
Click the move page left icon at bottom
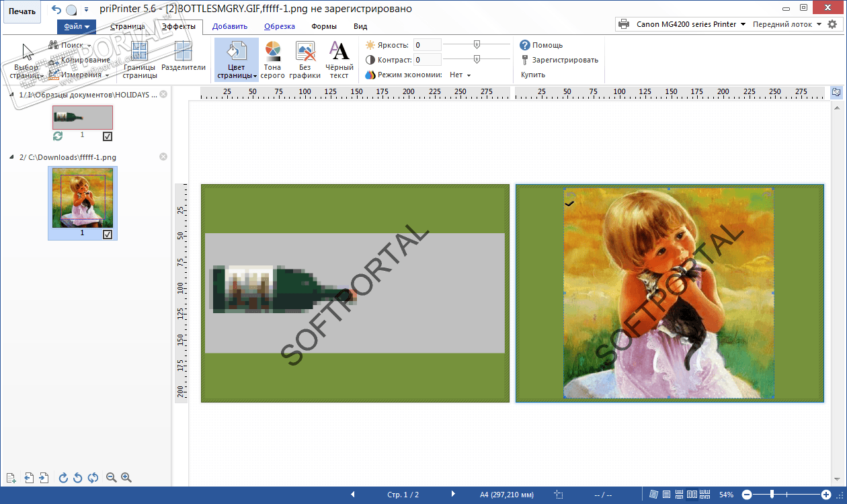29,478
